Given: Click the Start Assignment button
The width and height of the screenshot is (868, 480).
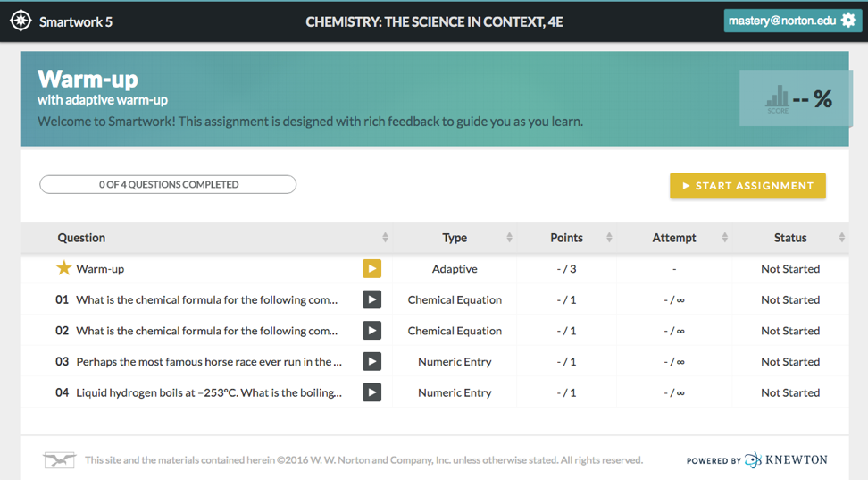Looking at the screenshot, I should coord(747,186).
